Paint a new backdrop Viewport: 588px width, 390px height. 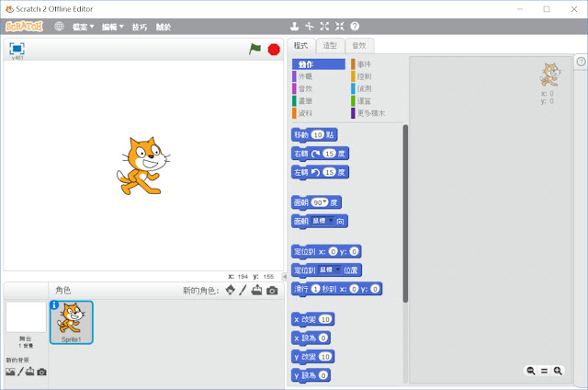click(x=20, y=372)
